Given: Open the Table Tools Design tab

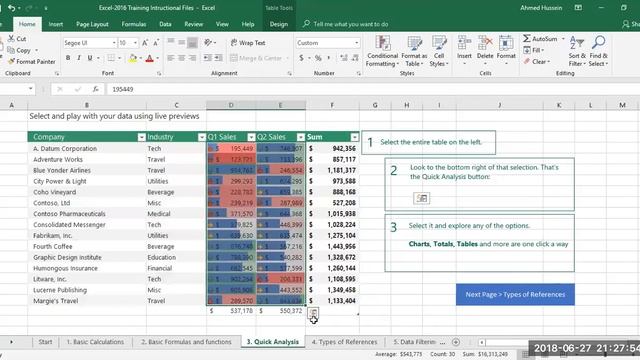Looking at the screenshot, I should [279, 24].
